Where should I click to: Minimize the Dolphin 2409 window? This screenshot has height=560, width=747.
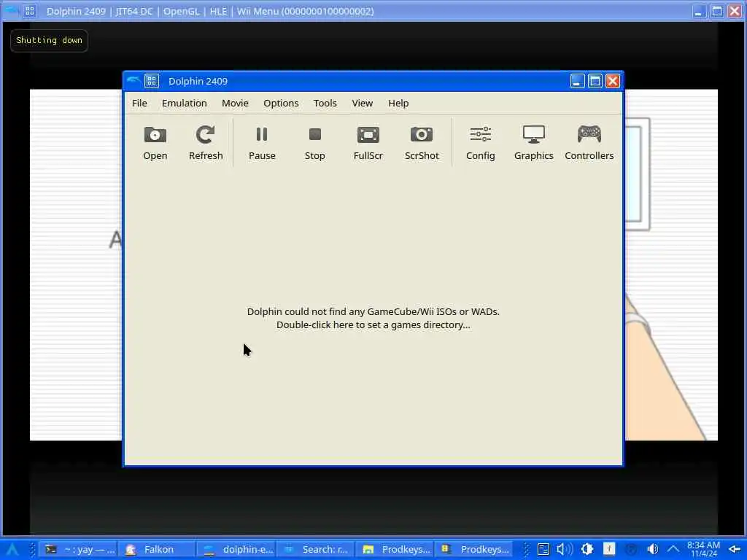(x=577, y=82)
